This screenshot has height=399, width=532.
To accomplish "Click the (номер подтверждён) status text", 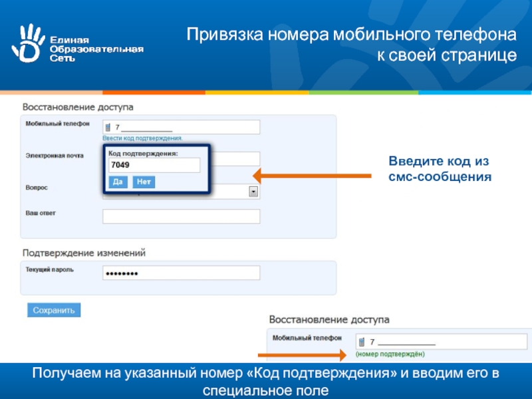I will [x=390, y=354].
